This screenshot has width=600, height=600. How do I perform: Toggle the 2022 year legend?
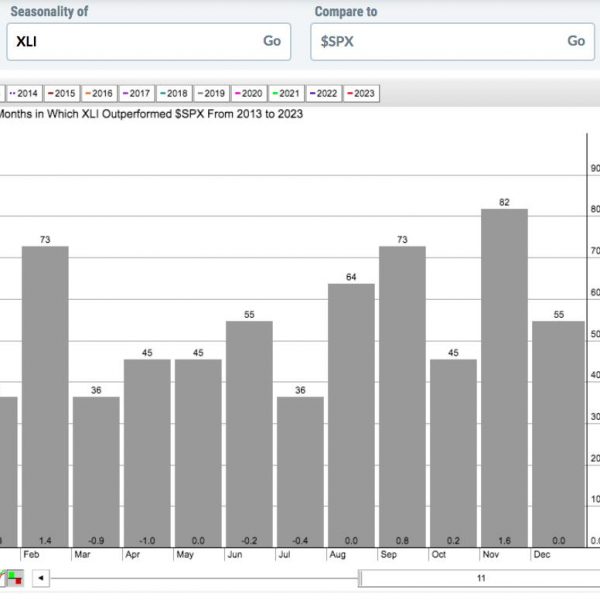click(324, 93)
